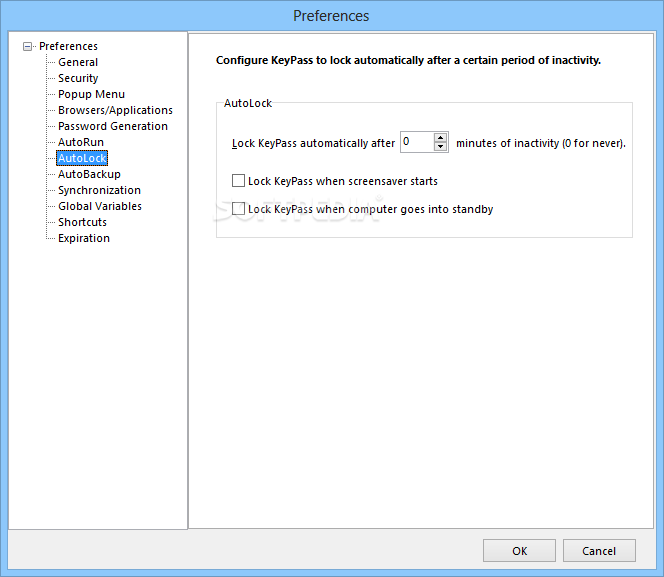Screen dimensions: 664x577
Task: Open Synchronization preferences
Action: click(100, 190)
